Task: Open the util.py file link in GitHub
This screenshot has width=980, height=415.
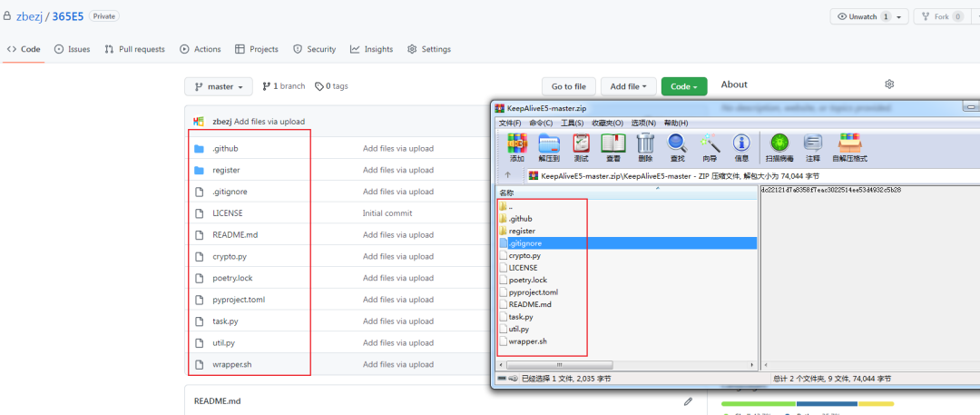Action: (x=224, y=342)
